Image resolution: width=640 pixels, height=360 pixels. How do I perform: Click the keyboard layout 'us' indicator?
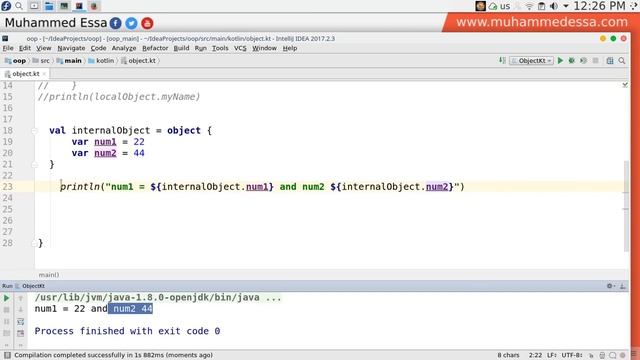pos(505,6)
